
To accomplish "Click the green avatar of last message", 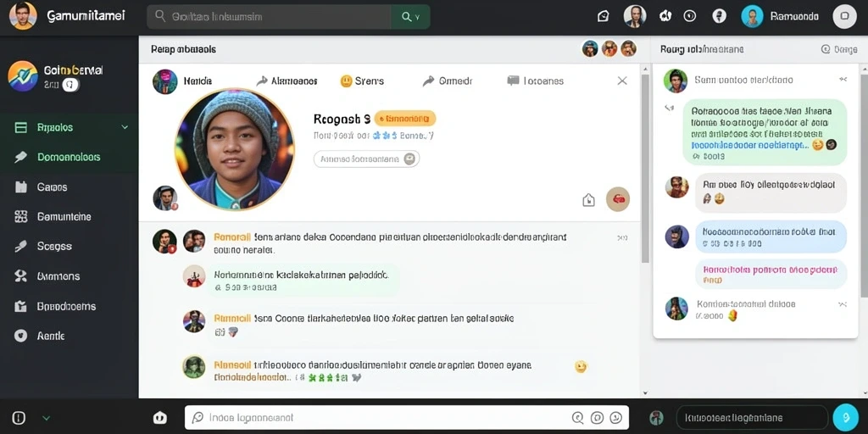I will [194, 366].
